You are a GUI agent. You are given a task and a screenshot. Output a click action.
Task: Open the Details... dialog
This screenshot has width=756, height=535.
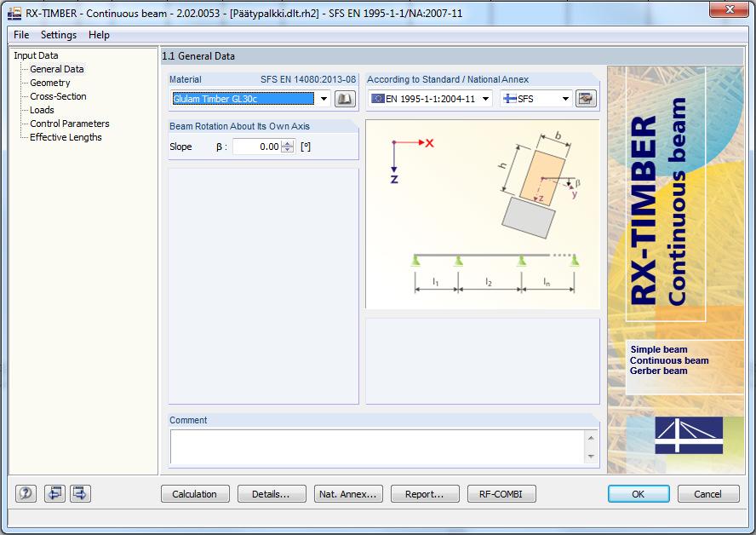click(271, 493)
